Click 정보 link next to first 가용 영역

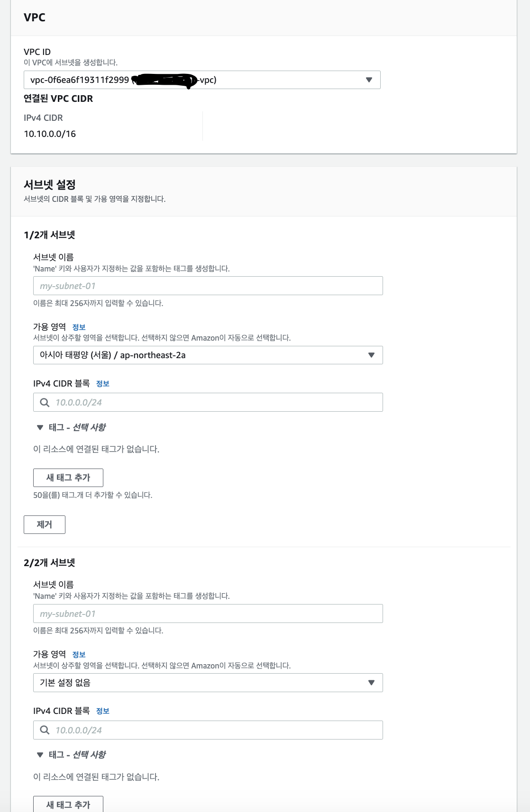point(79,327)
